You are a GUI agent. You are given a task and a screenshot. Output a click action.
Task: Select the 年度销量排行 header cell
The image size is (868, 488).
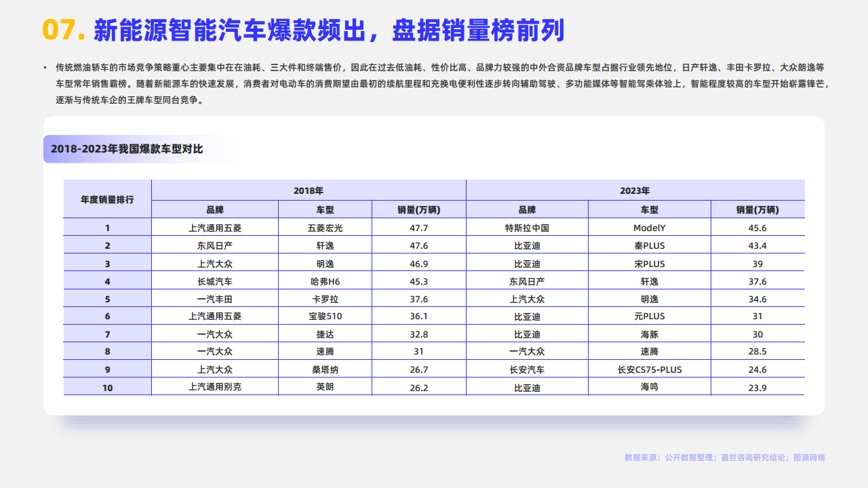pos(107,199)
